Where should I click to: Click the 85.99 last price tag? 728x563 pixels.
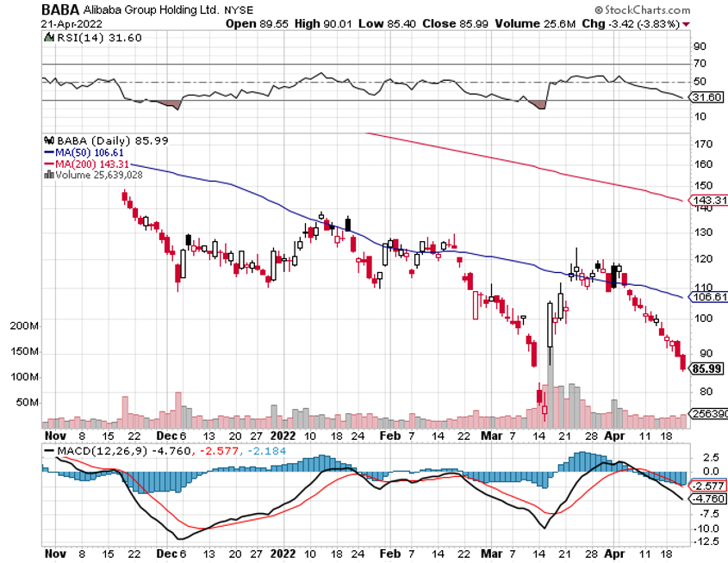click(706, 368)
